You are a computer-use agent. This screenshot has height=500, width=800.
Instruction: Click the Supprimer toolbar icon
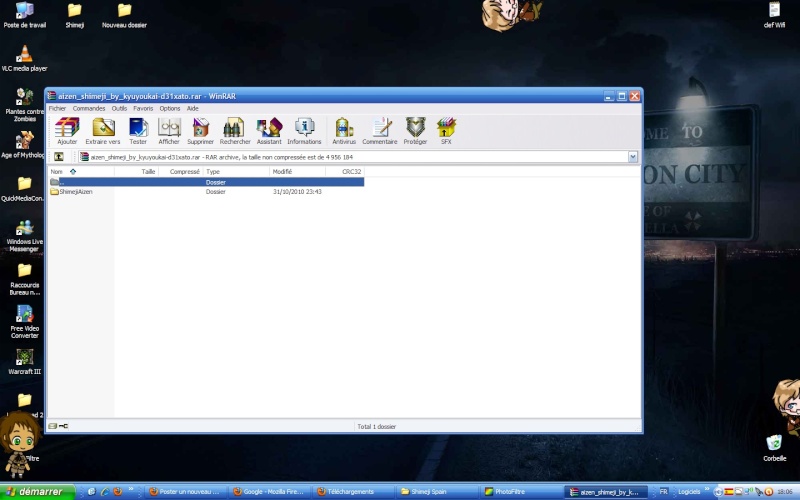pyautogui.click(x=200, y=131)
